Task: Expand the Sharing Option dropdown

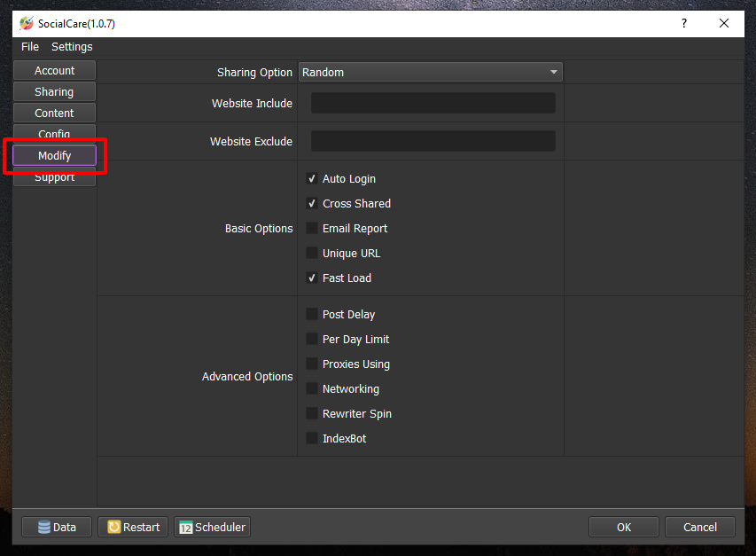Action: [430, 73]
